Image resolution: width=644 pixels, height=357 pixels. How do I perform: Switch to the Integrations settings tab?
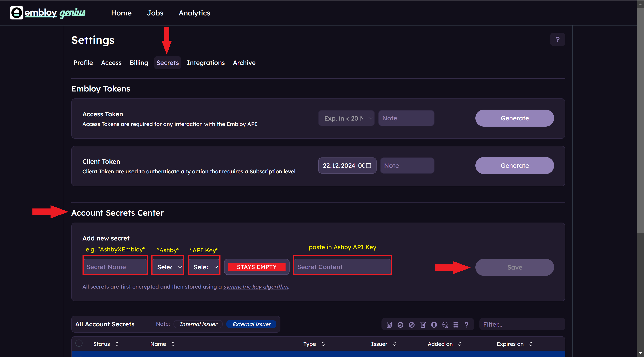pyautogui.click(x=206, y=62)
